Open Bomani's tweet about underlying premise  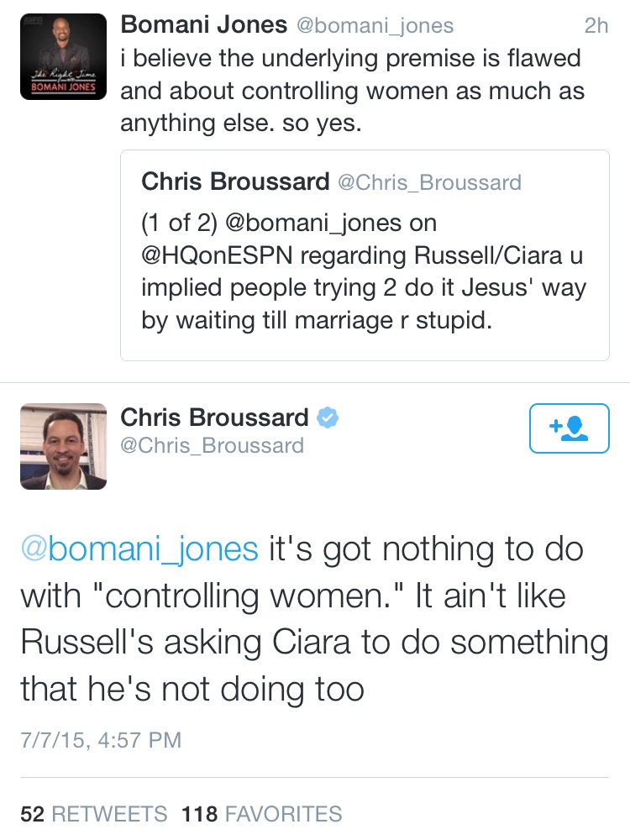point(351,91)
